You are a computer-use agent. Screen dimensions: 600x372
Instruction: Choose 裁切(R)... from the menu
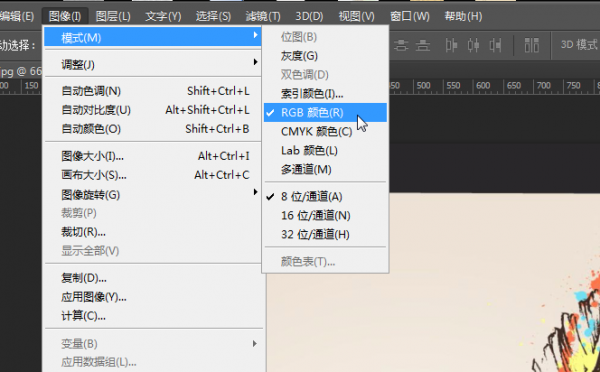tap(153, 232)
